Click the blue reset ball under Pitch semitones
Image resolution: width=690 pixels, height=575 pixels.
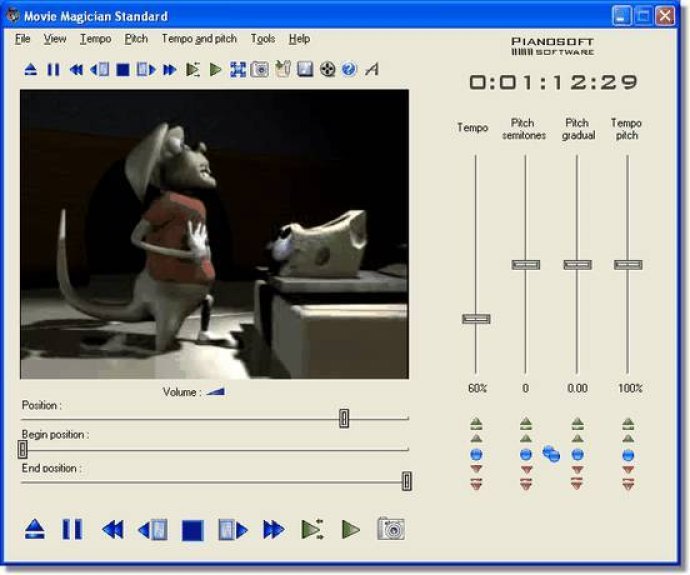pos(526,454)
